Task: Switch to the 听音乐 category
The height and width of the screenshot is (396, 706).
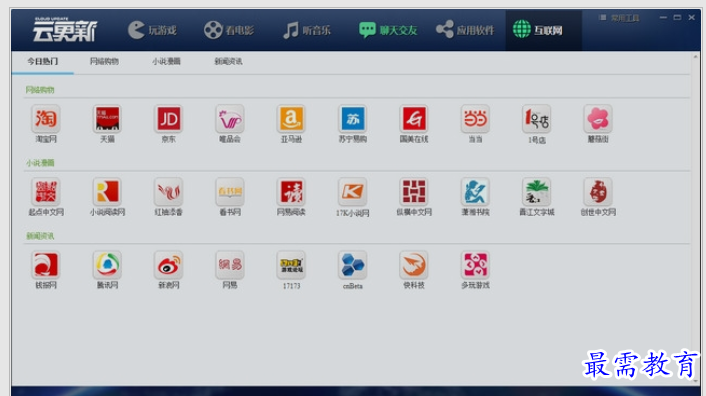Action: [x=307, y=30]
